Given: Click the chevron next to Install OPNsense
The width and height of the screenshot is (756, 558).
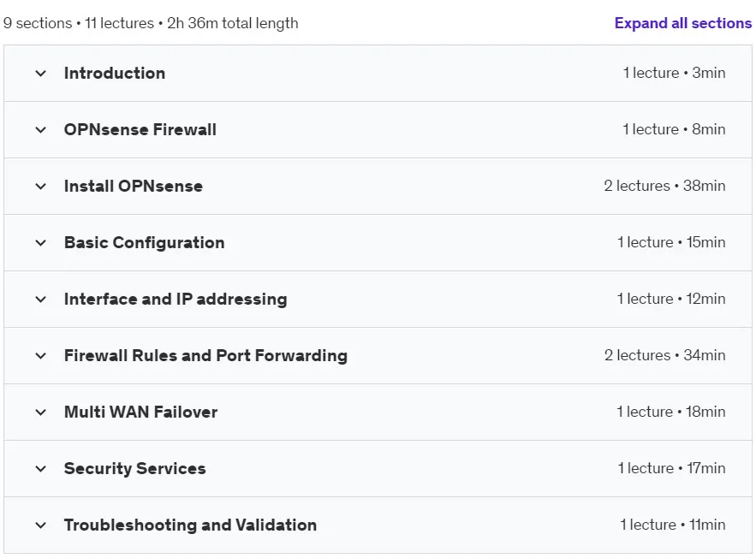Looking at the screenshot, I should [x=41, y=187].
